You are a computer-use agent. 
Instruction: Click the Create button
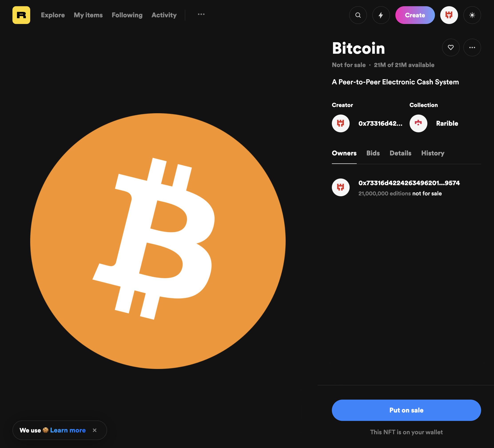[415, 15]
